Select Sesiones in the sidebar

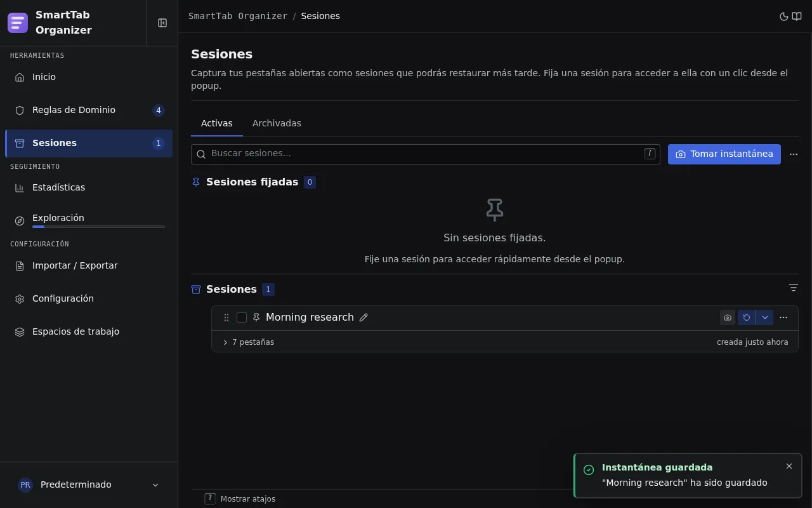89,143
